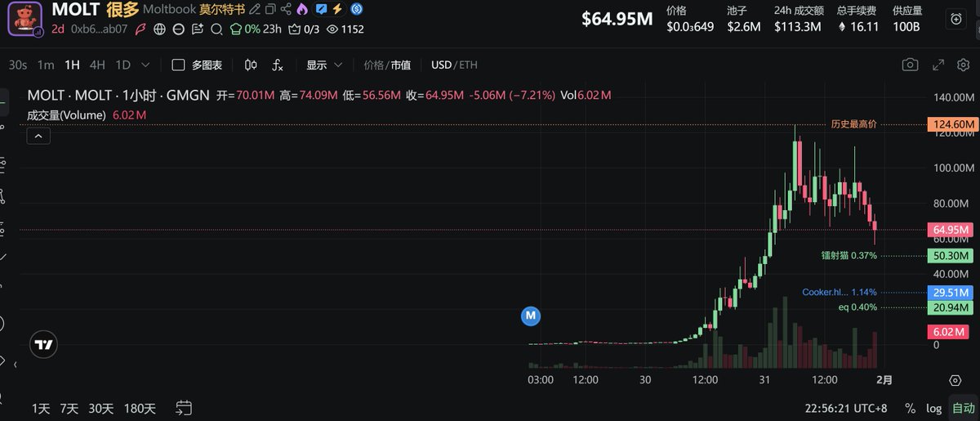Switch the chart to 市值 market cap view
This screenshot has height=421, width=980.
click(x=401, y=65)
